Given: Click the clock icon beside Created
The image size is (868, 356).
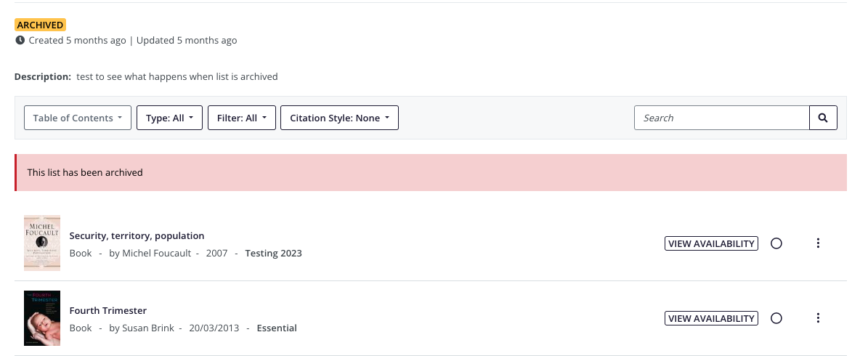Looking at the screenshot, I should click(x=20, y=40).
